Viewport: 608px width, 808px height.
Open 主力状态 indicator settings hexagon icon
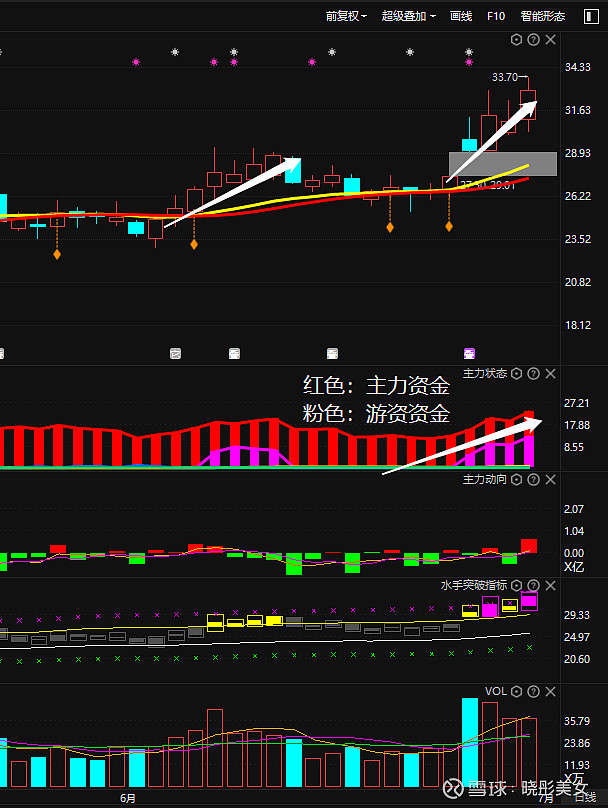click(x=517, y=373)
